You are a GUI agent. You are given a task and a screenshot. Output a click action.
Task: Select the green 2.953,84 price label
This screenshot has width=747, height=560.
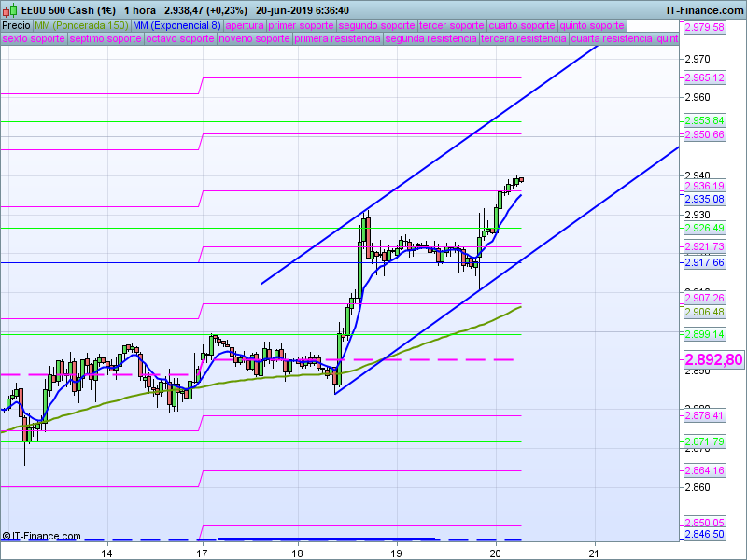(704, 121)
